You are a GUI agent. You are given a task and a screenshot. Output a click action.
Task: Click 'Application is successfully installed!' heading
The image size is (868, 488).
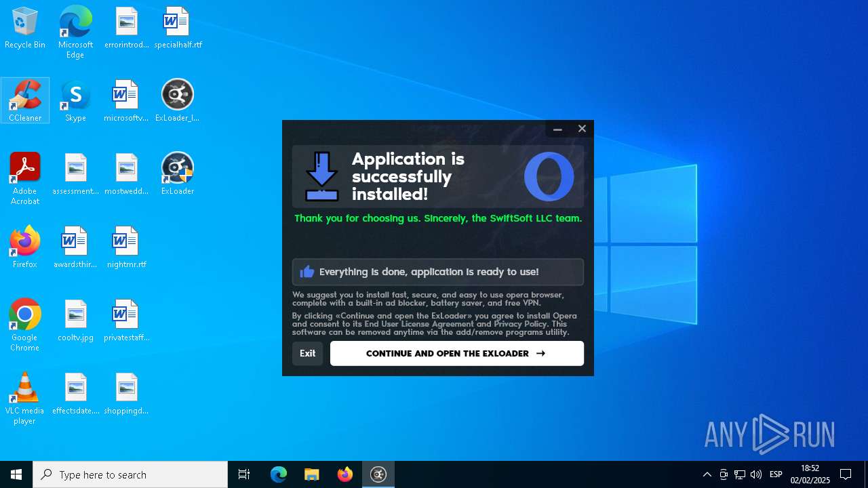[x=408, y=177]
